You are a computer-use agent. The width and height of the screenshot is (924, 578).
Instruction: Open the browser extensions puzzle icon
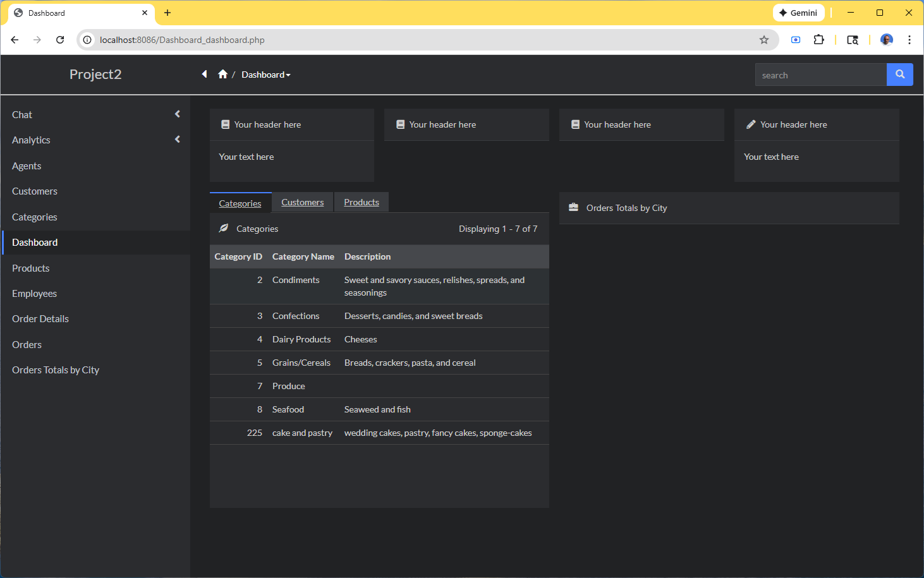click(818, 40)
